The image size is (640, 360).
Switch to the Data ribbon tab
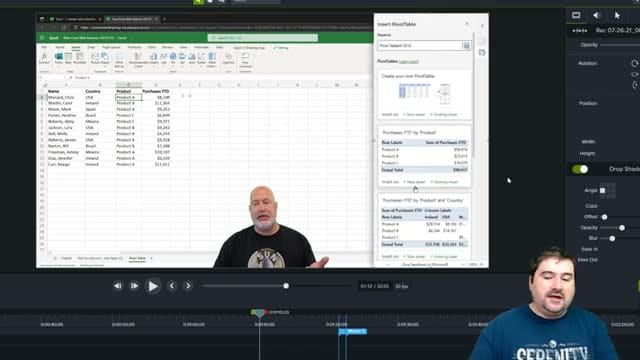151,47
